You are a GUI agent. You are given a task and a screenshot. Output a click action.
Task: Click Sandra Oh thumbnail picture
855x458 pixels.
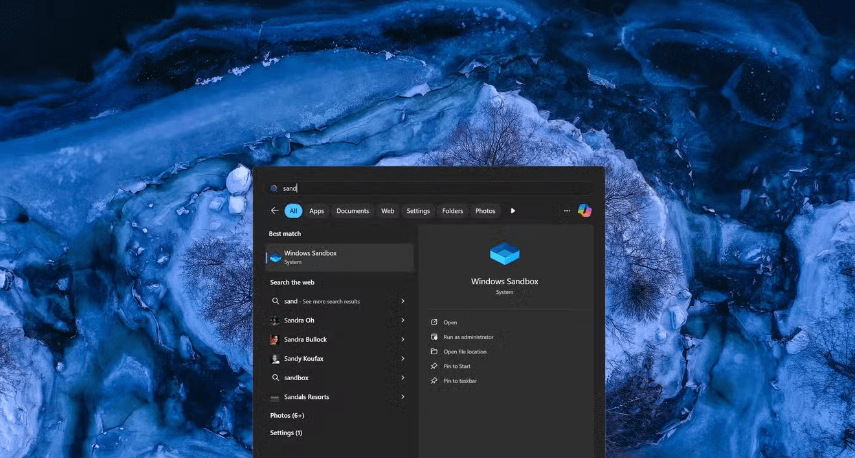275,321
